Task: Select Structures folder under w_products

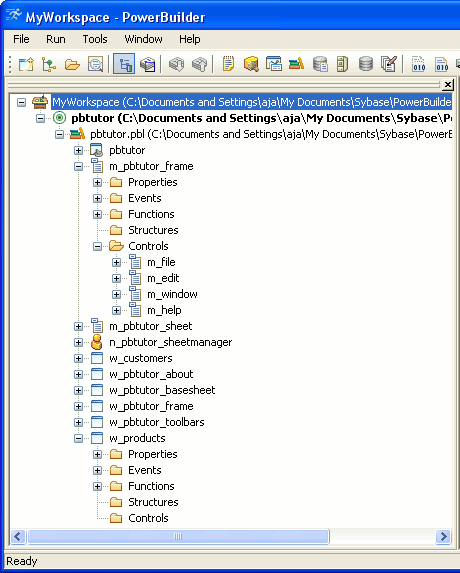Action: (x=153, y=502)
